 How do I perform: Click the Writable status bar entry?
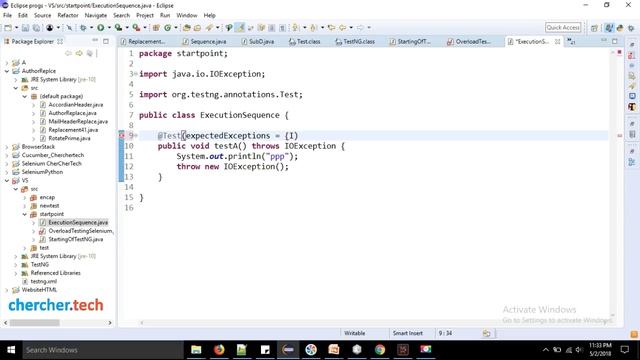354,333
